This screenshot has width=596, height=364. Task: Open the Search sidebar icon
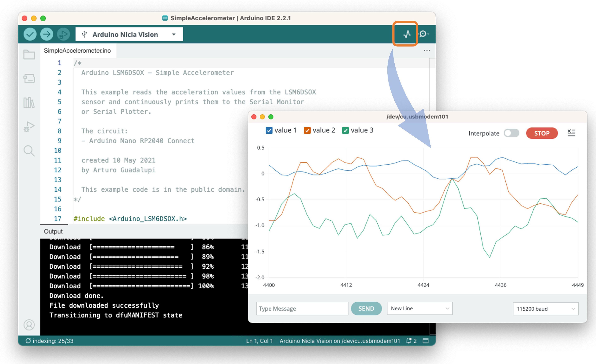click(29, 151)
